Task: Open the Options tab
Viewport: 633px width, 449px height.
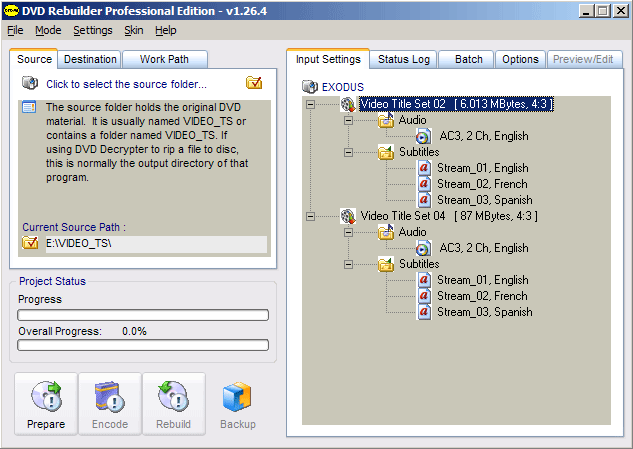Action: tap(520, 59)
